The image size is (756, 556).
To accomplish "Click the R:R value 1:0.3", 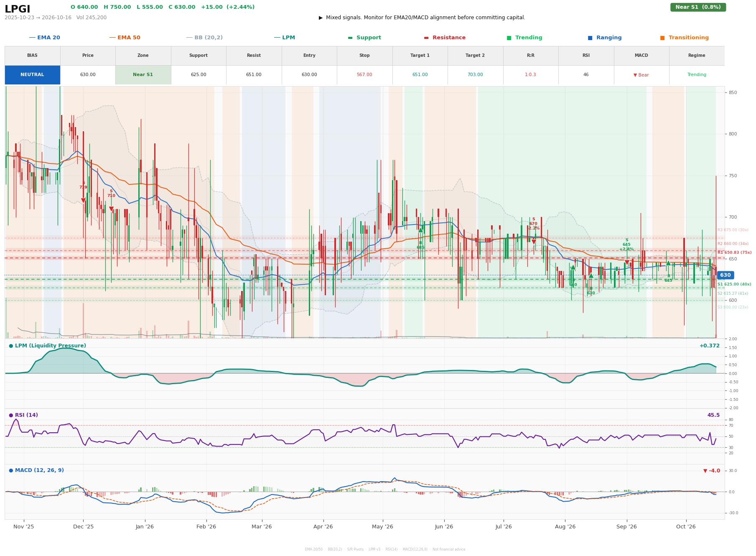I will (x=530, y=75).
